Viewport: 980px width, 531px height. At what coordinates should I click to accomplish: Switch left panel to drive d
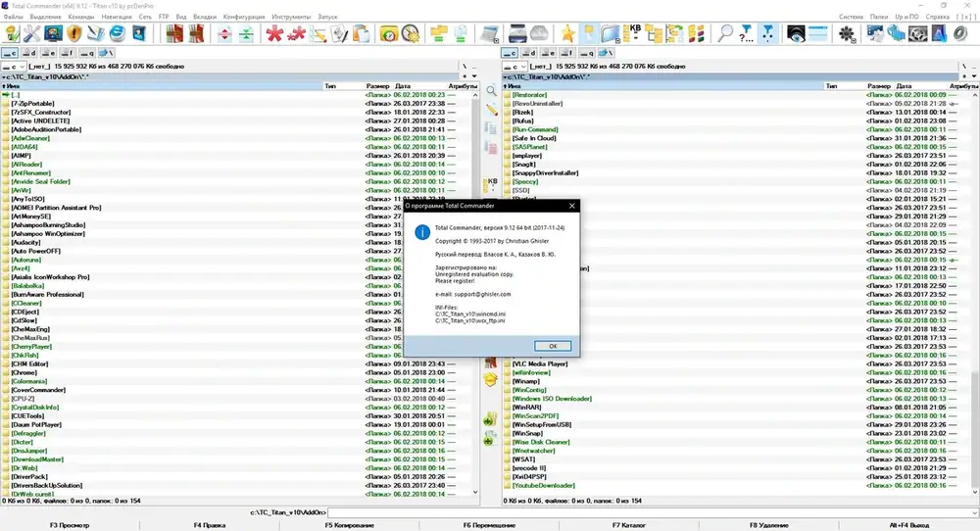(29, 53)
